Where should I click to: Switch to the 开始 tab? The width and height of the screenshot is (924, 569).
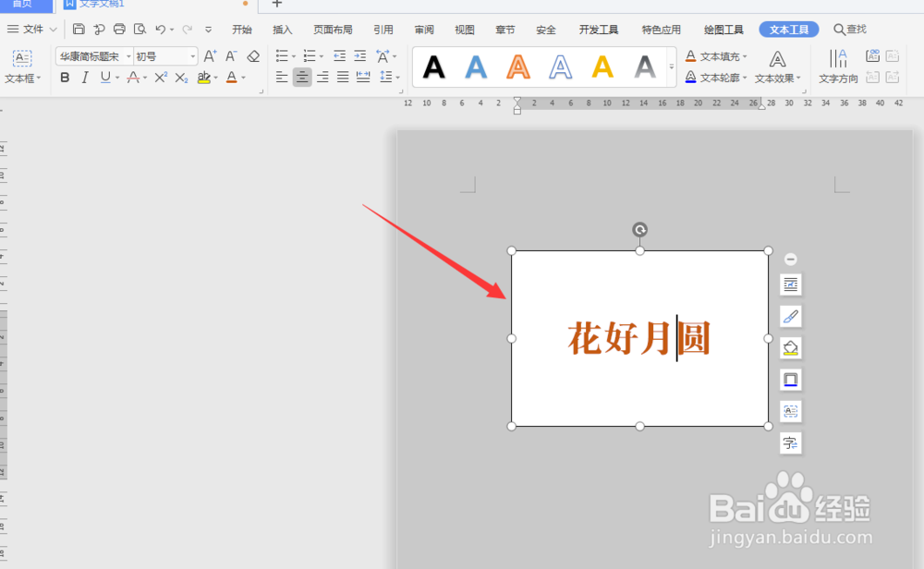coord(241,30)
